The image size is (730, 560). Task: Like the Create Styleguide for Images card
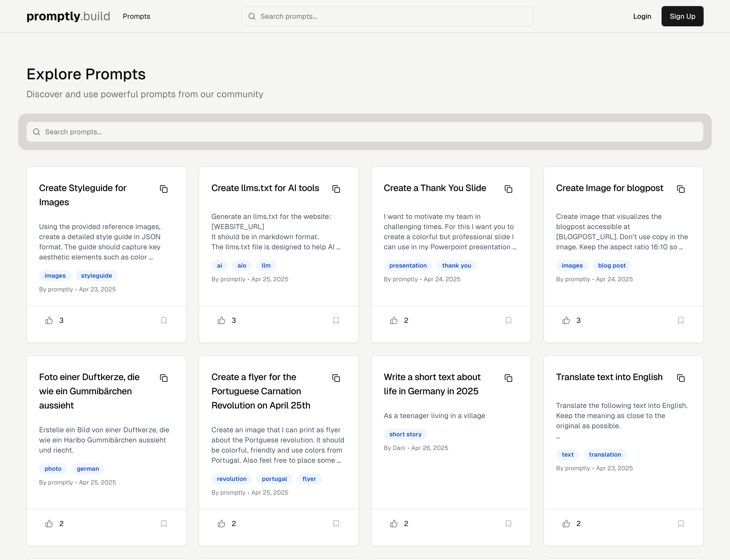pos(49,320)
